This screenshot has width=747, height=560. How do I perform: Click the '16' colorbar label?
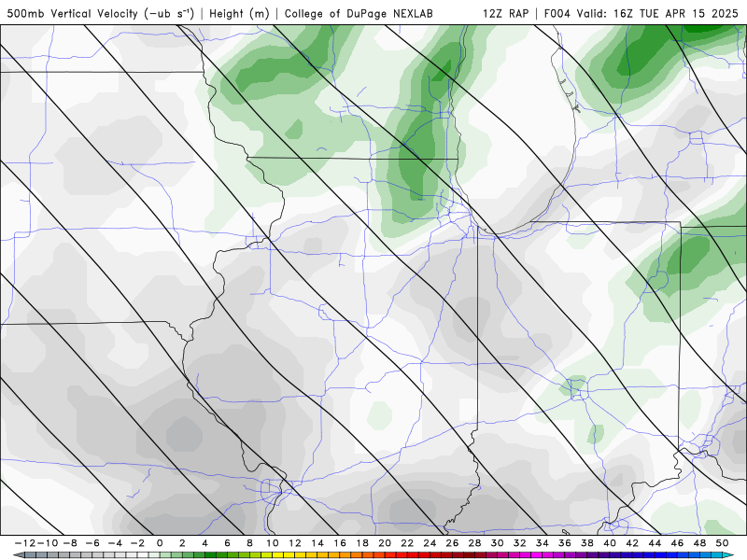[x=340, y=543]
